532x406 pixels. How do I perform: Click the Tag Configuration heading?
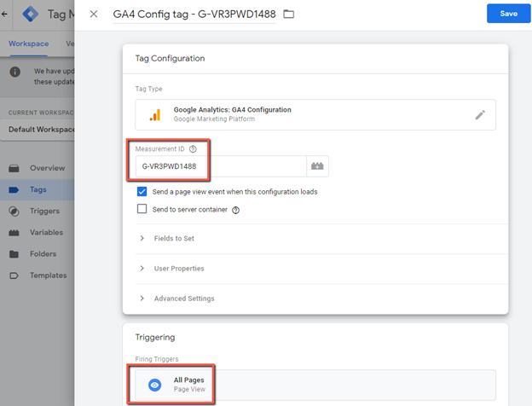click(170, 58)
